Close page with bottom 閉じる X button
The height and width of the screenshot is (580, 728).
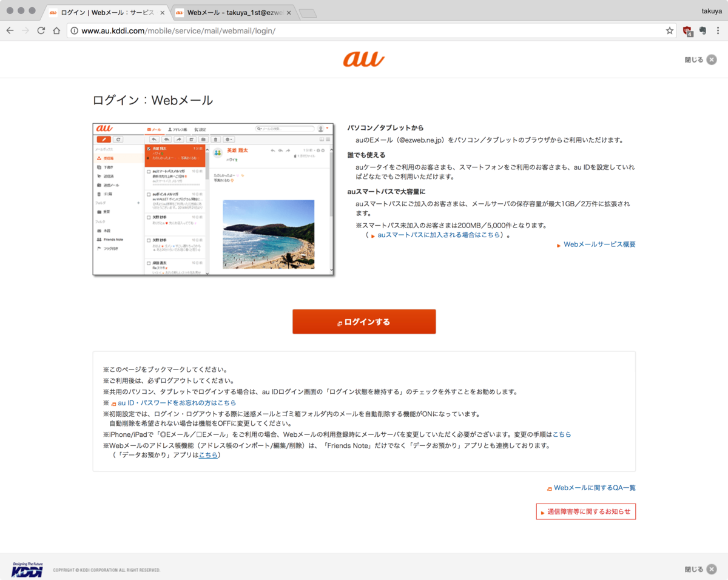pos(701,569)
